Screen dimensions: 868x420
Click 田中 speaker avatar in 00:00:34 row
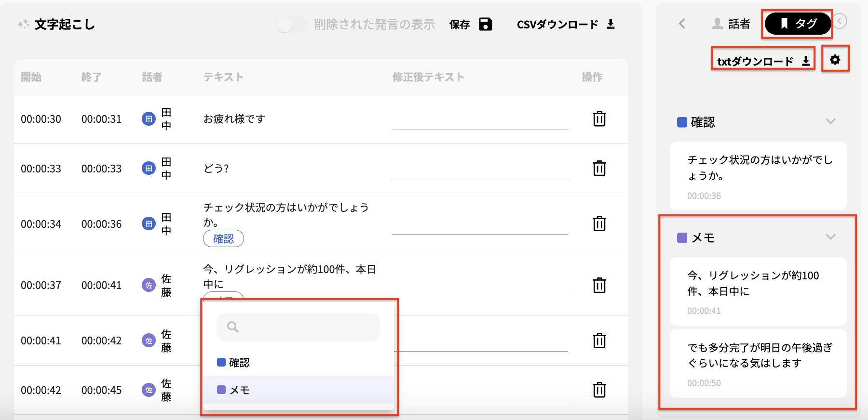(149, 223)
